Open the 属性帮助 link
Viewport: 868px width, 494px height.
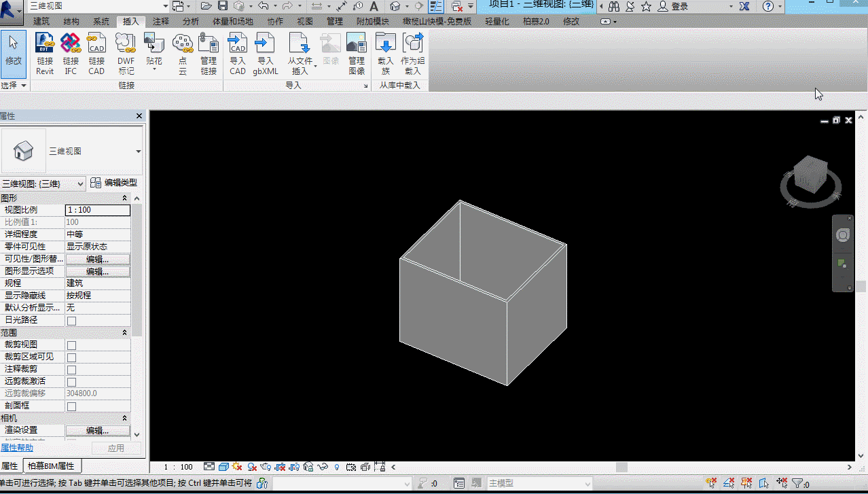point(16,448)
